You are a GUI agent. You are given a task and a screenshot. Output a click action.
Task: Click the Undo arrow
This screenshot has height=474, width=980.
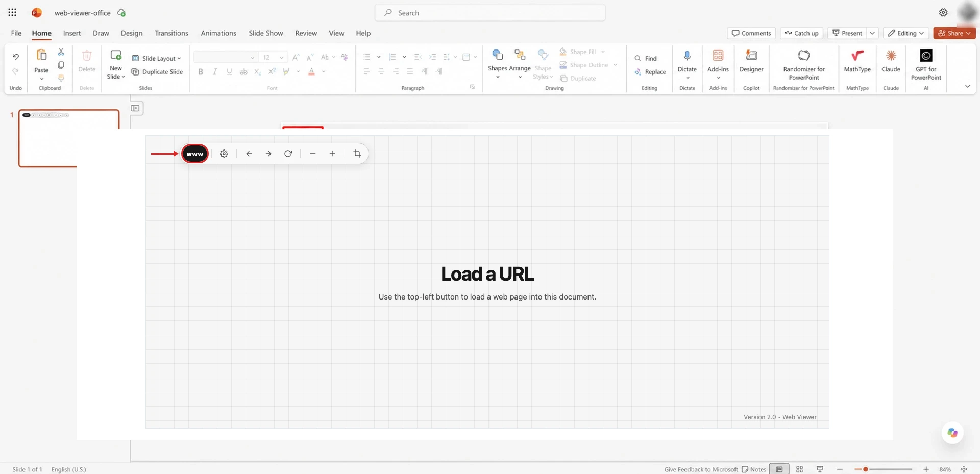point(16,57)
